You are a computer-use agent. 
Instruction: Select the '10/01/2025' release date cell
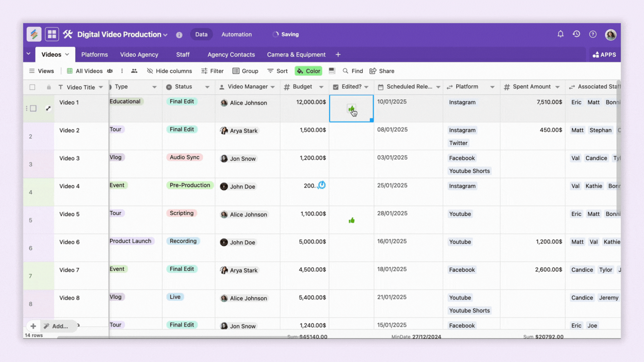pos(408,108)
